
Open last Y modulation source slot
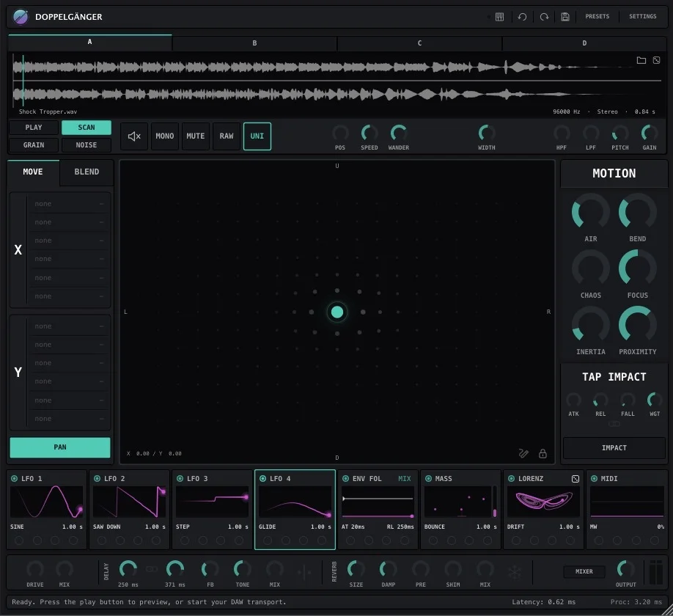(69, 419)
